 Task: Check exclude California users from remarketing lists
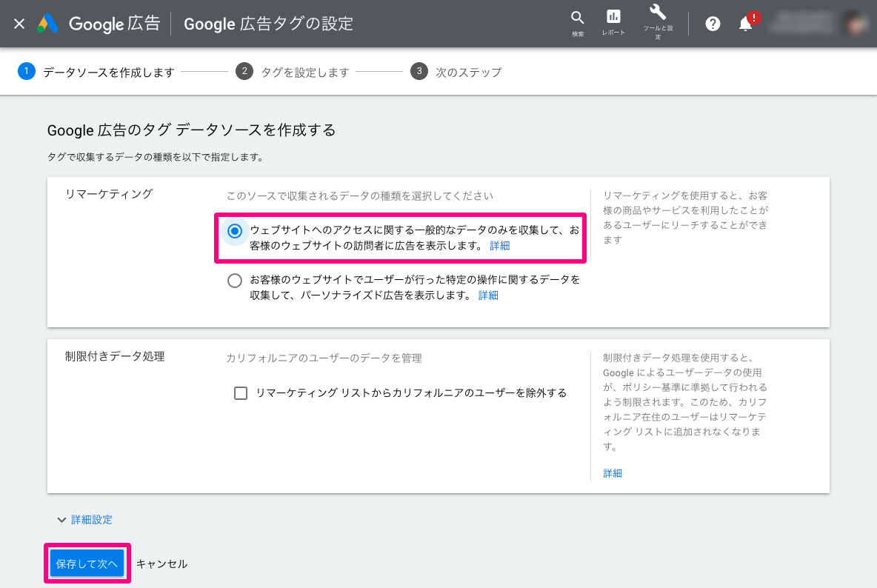[x=241, y=393]
